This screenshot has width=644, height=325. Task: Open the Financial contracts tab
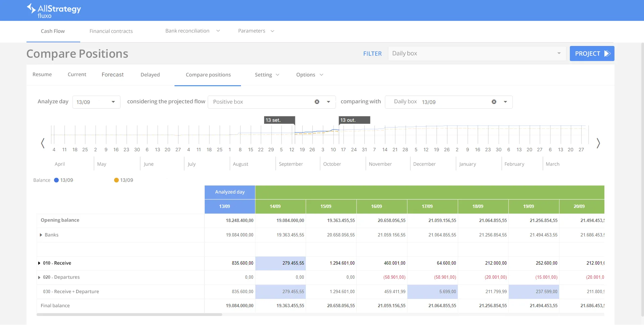click(111, 31)
